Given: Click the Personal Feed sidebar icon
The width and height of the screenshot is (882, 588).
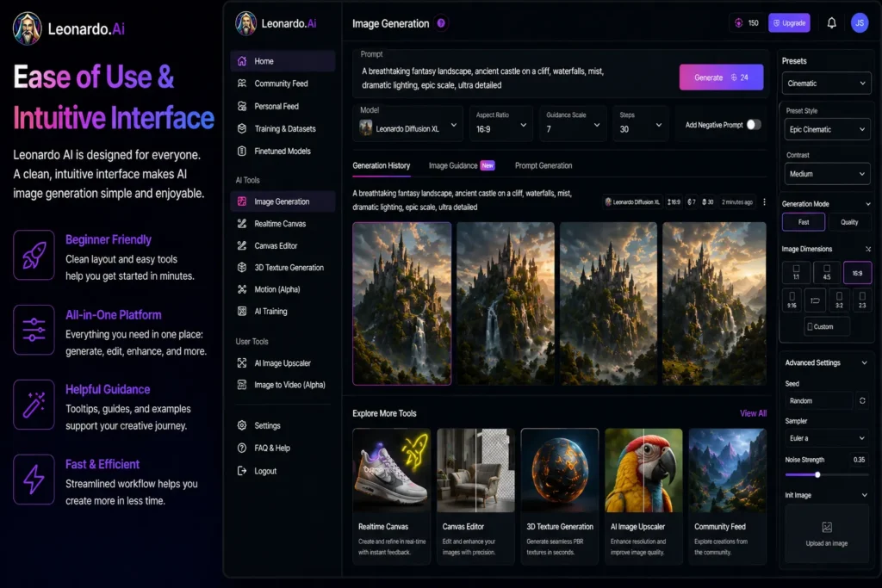Looking at the screenshot, I should coord(242,106).
